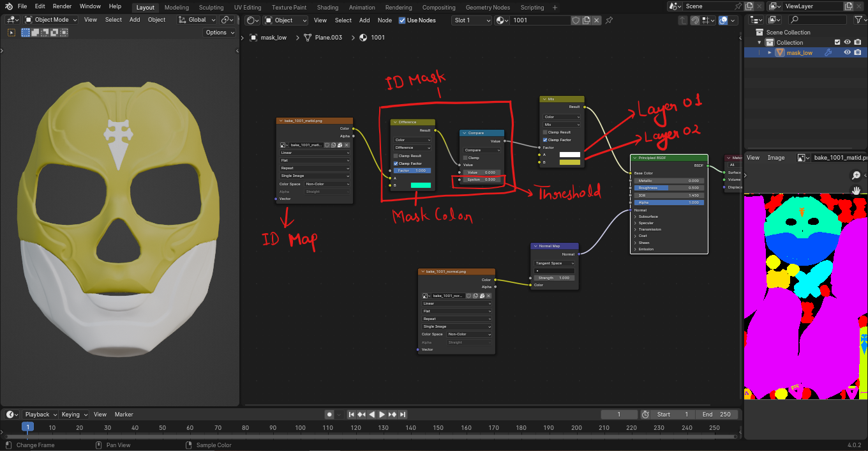Hide the Collection with its eye icon
Image resolution: width=868 pixels, height=451 pixels.
(x=848, y=43)
